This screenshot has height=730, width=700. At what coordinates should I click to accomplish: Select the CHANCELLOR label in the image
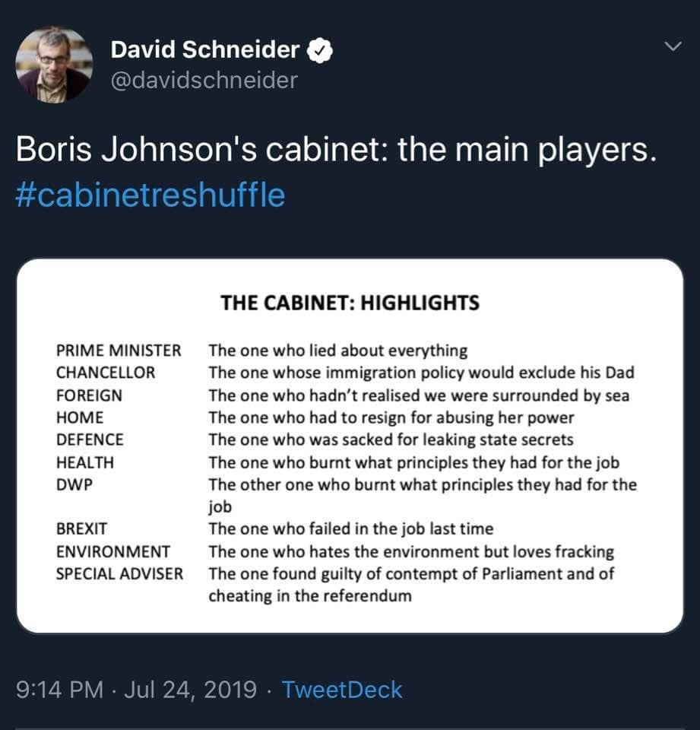(106, 373)
